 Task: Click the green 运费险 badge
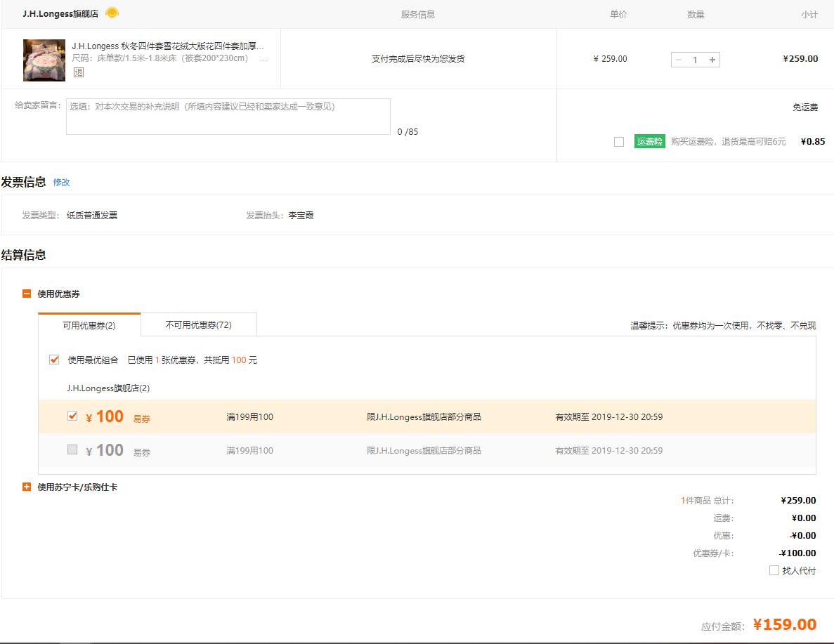(x=649, y=141)
